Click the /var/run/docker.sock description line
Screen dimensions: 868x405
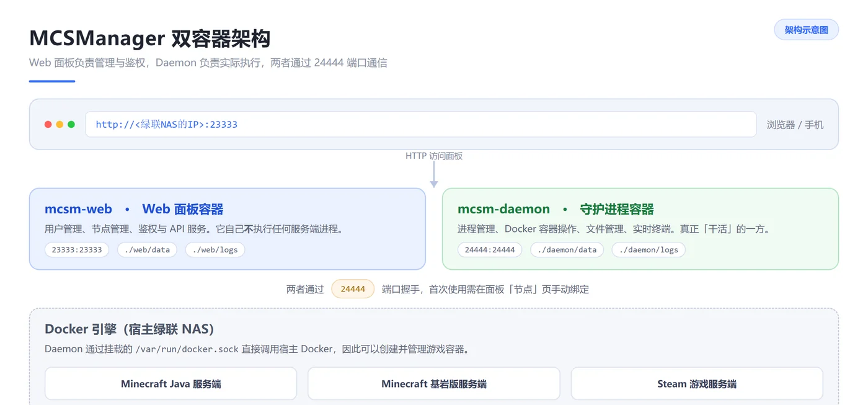(x=257, y=349)
